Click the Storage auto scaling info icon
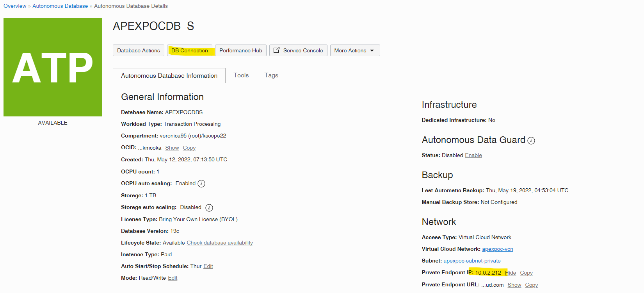 pyautogui.click(x=209, y=207)
